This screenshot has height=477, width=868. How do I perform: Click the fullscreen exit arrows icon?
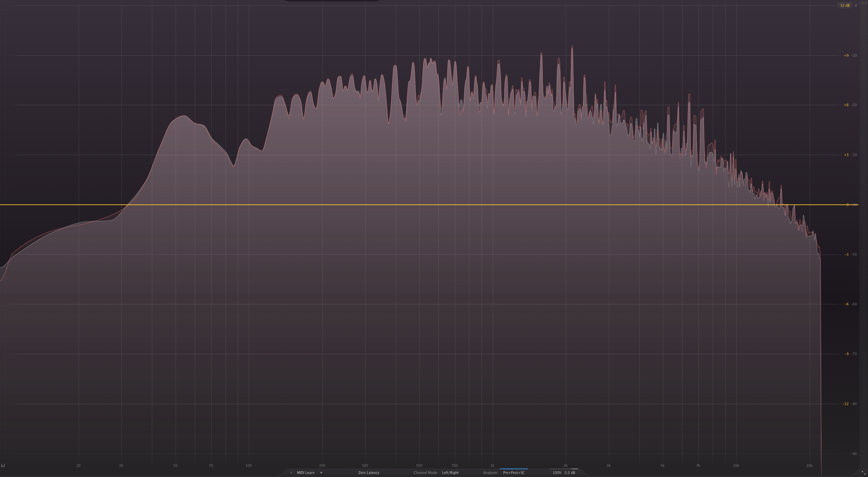click(x=864, y=473)
